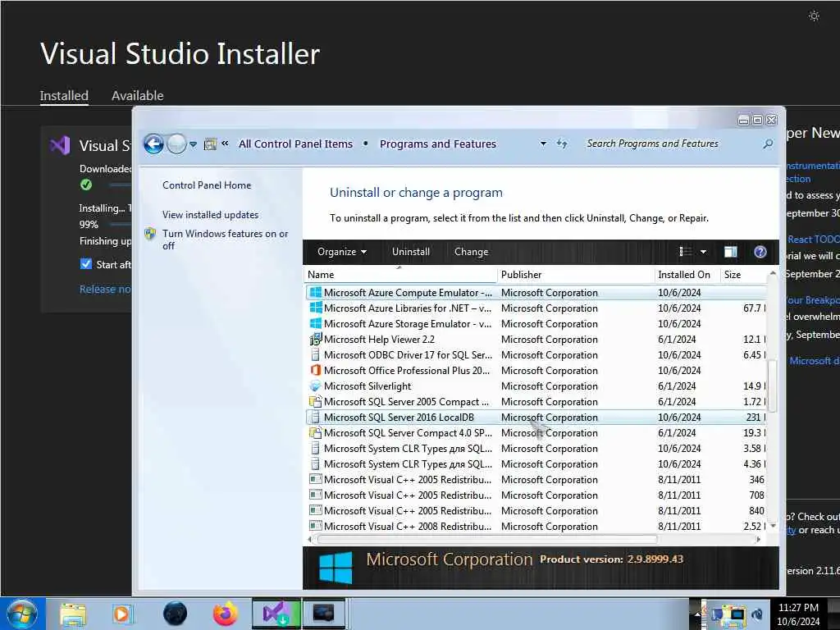This screenshot has width=840, height=630.
Task: Click the horizontal scrollbar under program list
Action: [x=487, y=540]
